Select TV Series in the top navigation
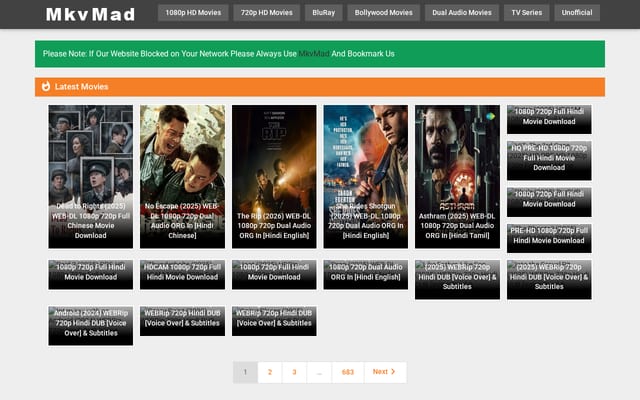Image resolution: width=640 pixels, height=400 pixels. coord(527,13)
